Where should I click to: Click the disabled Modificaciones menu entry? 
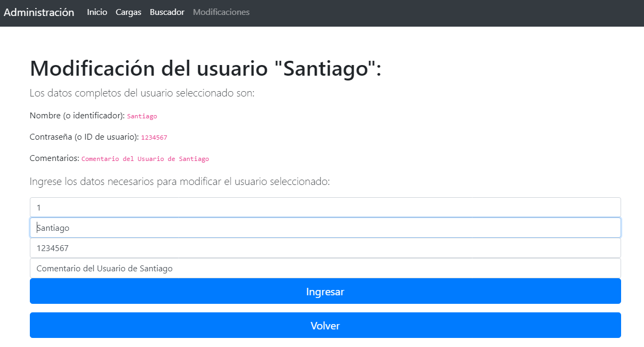[x=221, y=12]
